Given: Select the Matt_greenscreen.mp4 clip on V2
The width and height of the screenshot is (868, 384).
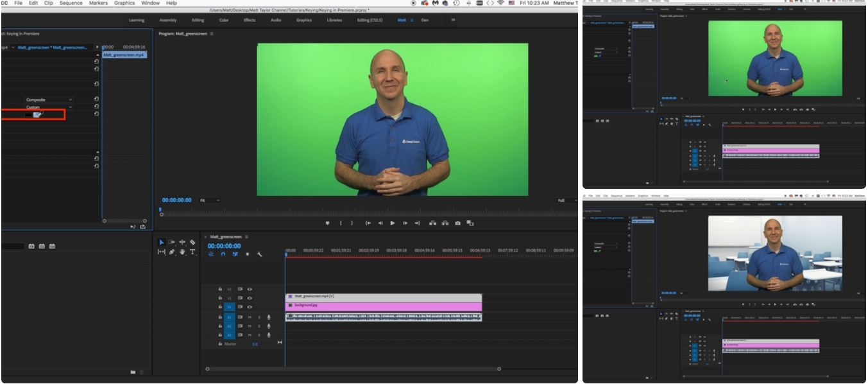Looking at the screenshot, I should pyautogui.click(x=384, y=297).
